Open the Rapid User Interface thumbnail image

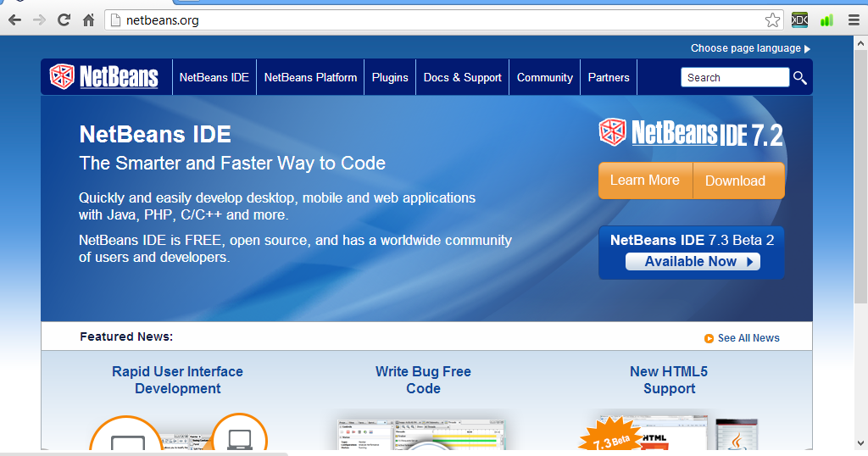point(178,432)
